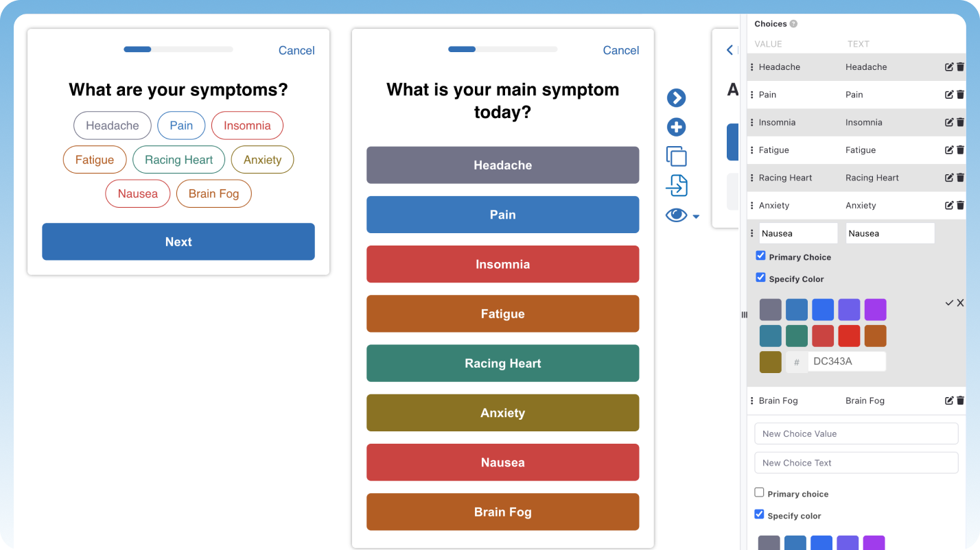Viewport: 980px width, 550px height.
Task: Duplicate the question with the copy icon
Action: [676, 156]
